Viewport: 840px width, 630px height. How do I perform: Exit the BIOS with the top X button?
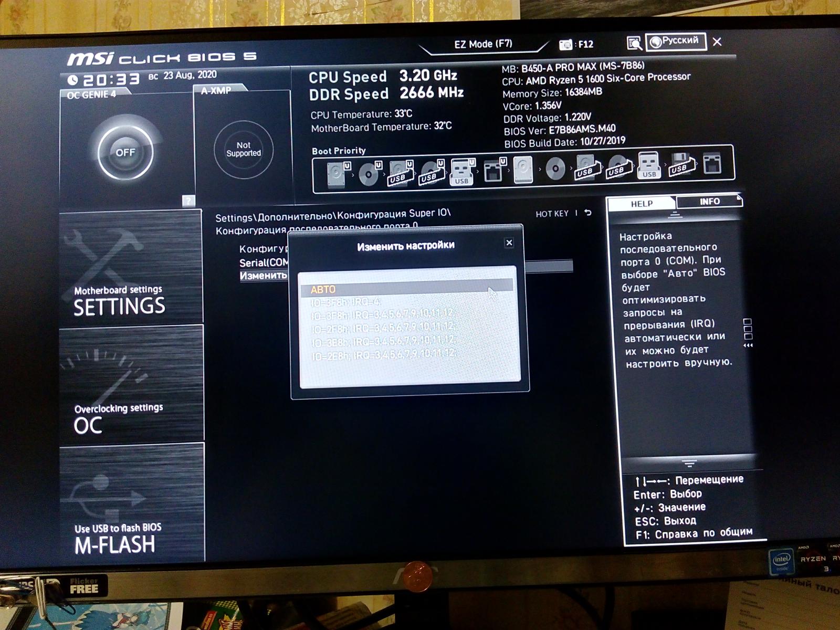(x=717, y=41)
